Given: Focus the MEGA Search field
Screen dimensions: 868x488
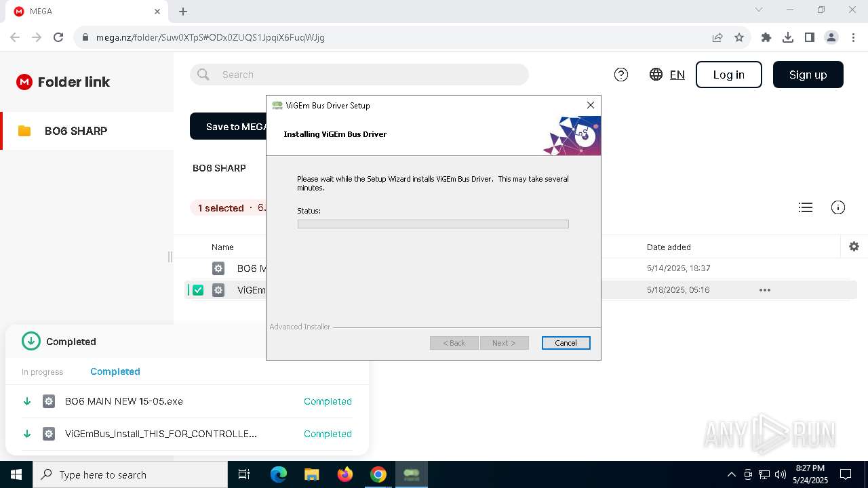Looking at the screenshot, I should click(359, 75).
